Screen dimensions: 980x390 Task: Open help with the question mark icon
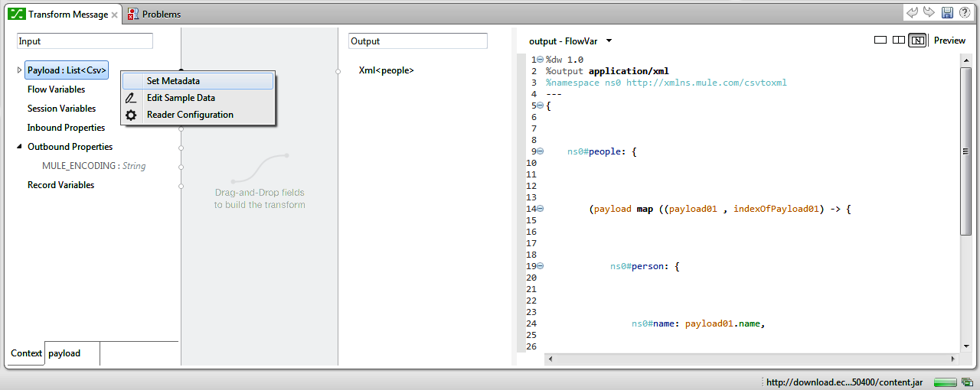click(964, 13)
